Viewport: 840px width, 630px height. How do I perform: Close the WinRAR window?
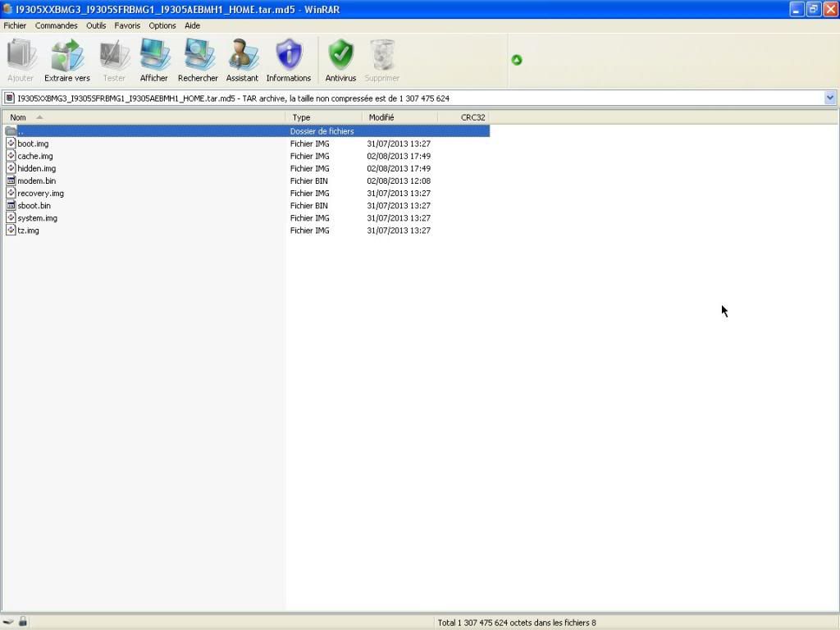coord(831,9)
